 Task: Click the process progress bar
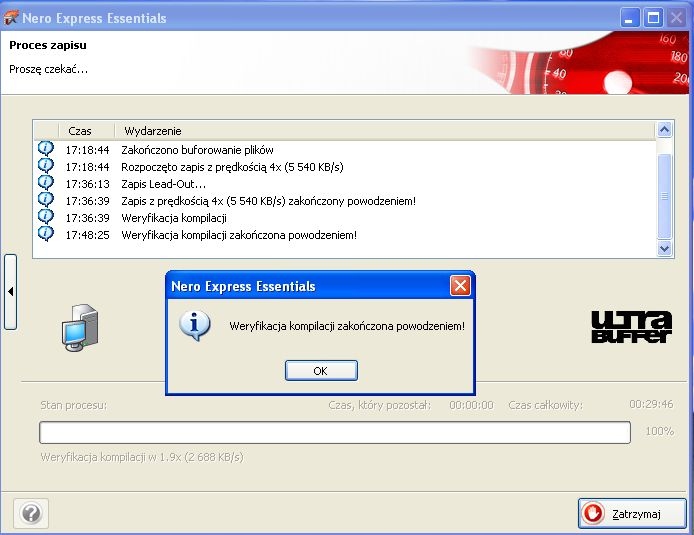pyautogui.click(x=335, y=432)
